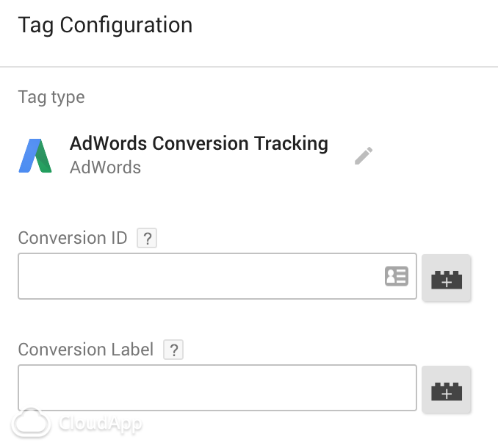Insert variable using brick button beside Conversion ID
This screenshot has width=498, height=448.
tap(447, 278)
